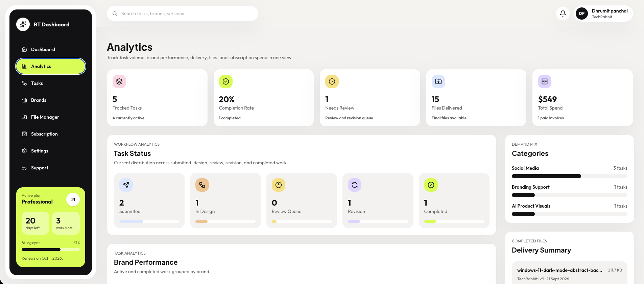Click the Total Spend card icon
The width and height of the screenshot is (644, 284).
tap(545, 81)
